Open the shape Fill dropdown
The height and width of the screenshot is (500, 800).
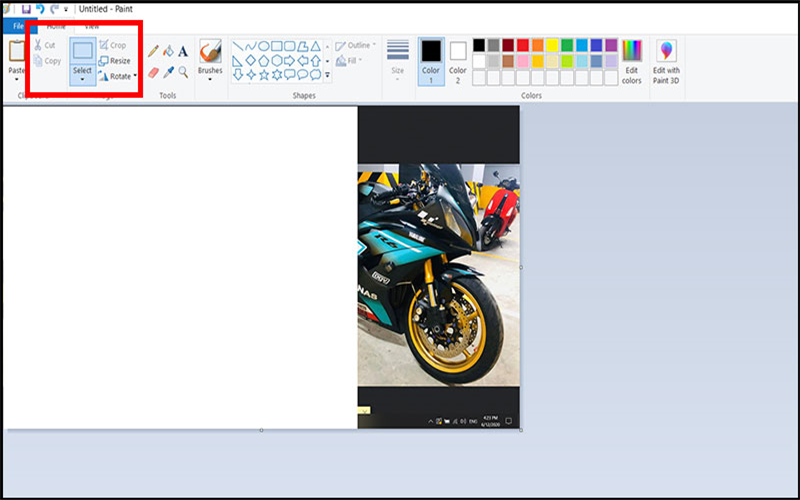tap(349, 61)
